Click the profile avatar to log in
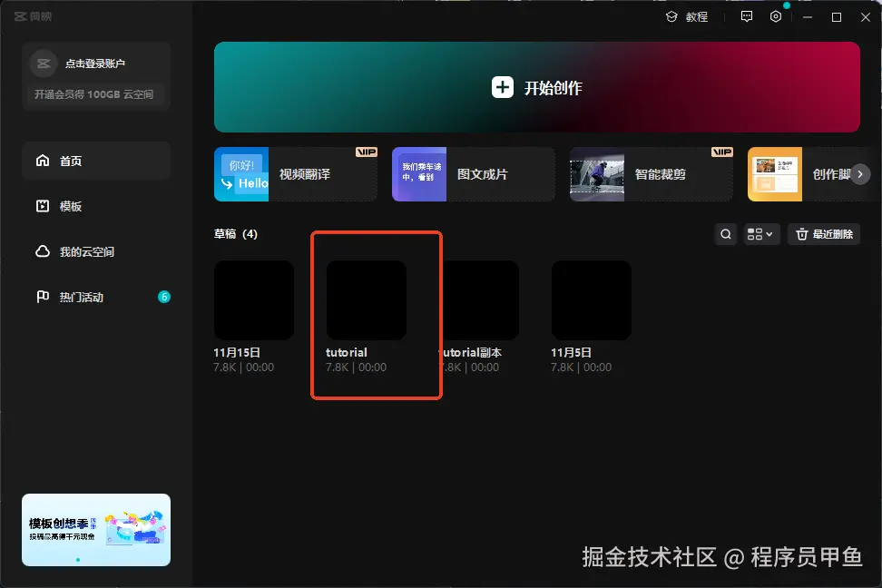The image size is (882, 588). coord(44,64)
